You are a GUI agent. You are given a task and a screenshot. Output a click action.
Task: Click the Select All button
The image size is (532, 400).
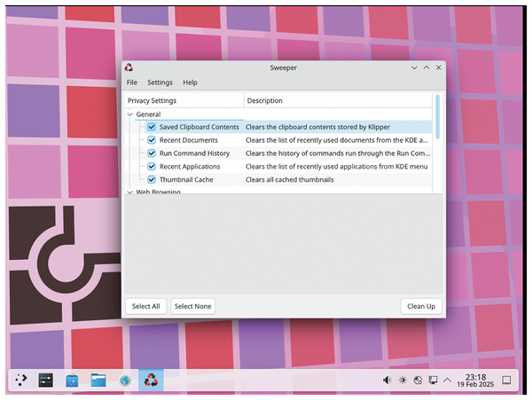[x=146, y=306]
